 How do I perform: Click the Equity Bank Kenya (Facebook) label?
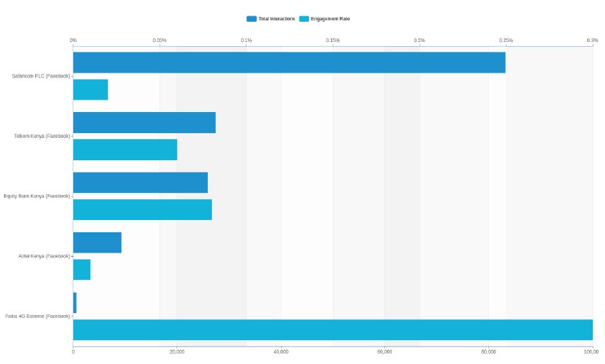[37, 196]
